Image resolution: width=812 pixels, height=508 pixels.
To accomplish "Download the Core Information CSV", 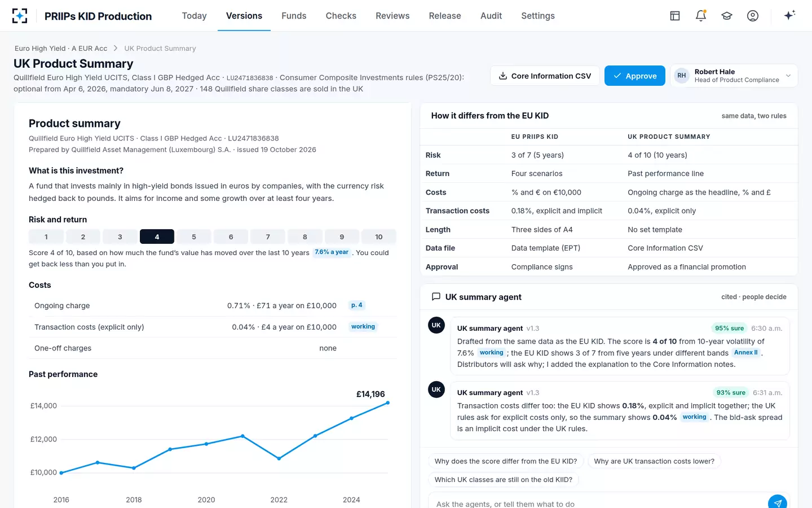I will pyautogui.click(x=545, y=76).
